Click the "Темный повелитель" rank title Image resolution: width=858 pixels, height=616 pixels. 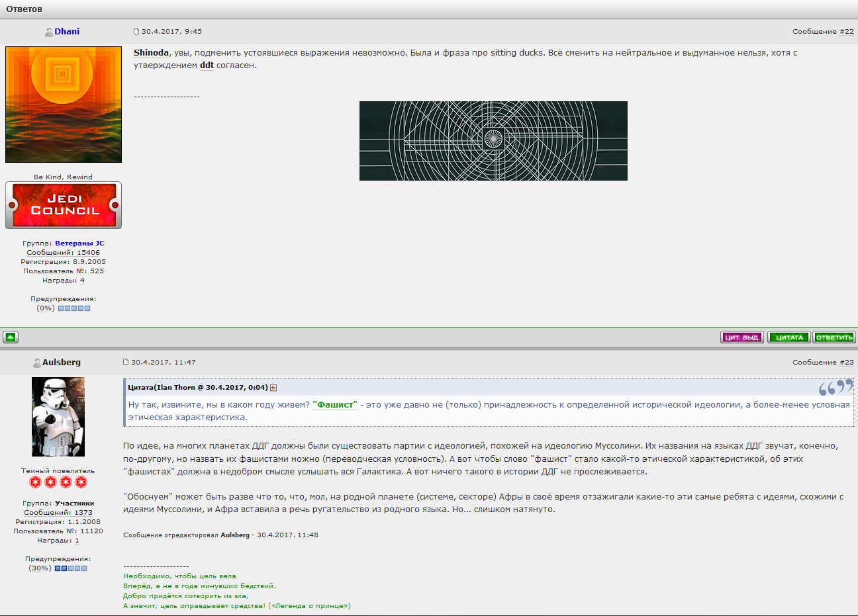point(58,471)
